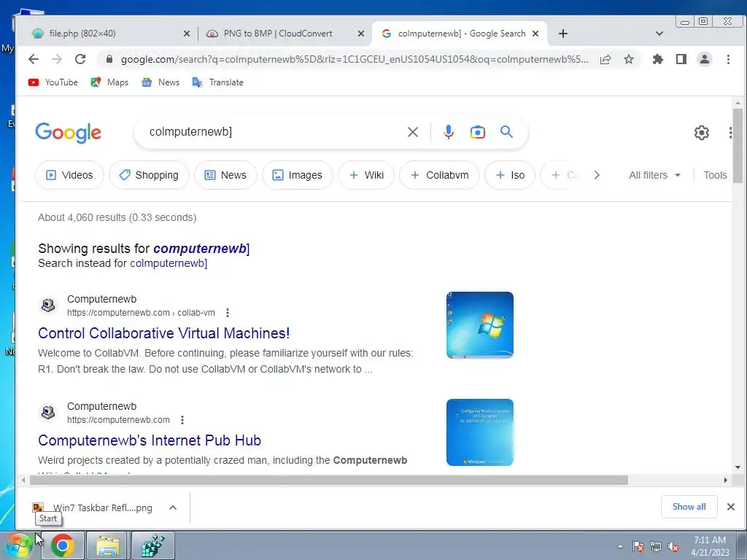Click corrected term computernewb link
747x560 pixels.
coord(200,249)
